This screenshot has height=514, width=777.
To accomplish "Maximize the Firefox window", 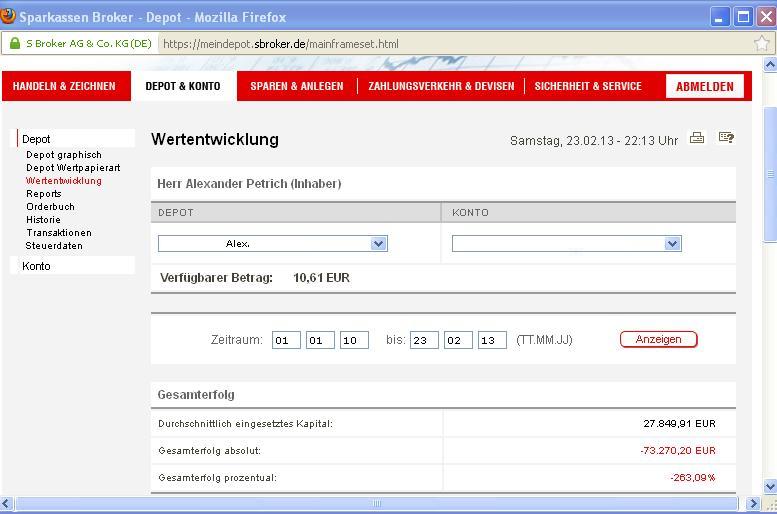I will (x=743, y=17).
